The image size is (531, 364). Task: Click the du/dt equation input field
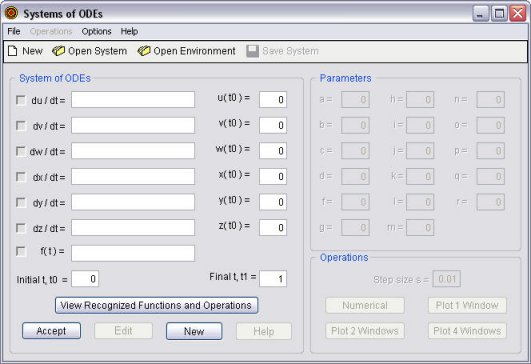[133, 100]
